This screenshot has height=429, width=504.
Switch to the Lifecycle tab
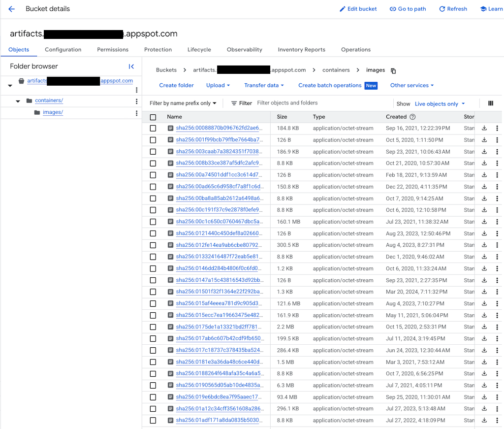(199, 50)
